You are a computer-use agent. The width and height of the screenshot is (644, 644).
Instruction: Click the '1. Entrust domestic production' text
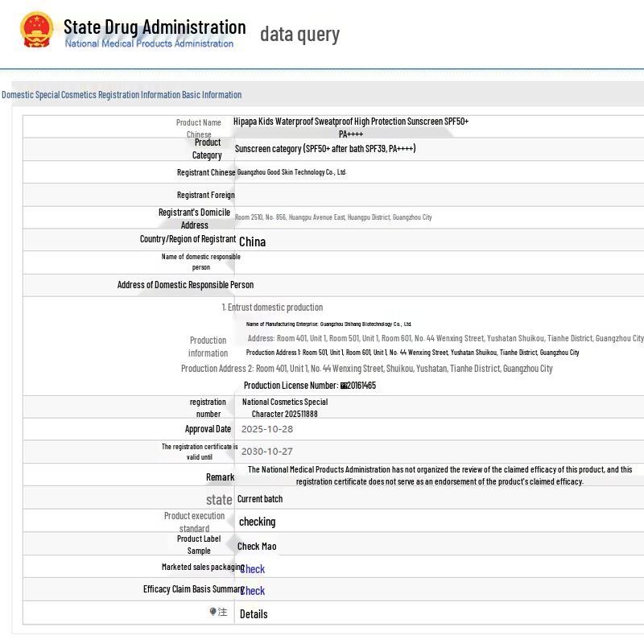(x=272, y=308)
